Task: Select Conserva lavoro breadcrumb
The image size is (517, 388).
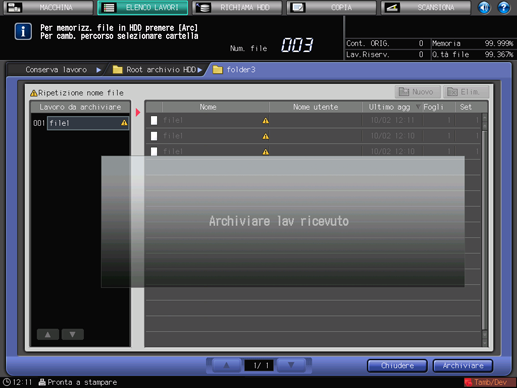Action: pyautogui.click(x=56, y=70)
